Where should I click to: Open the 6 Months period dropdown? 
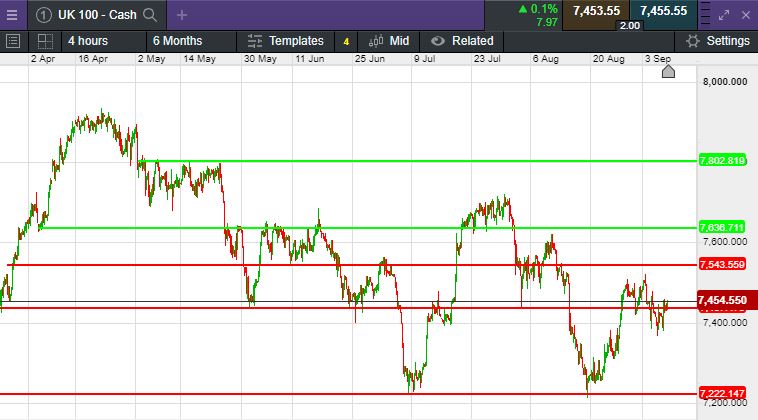coord(177,41)
